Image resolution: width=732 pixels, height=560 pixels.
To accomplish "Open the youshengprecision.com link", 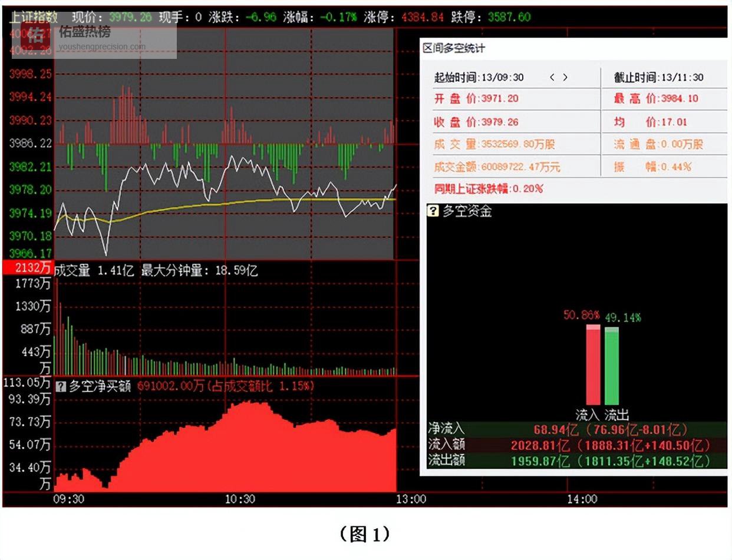I will [x=102, y=47].
